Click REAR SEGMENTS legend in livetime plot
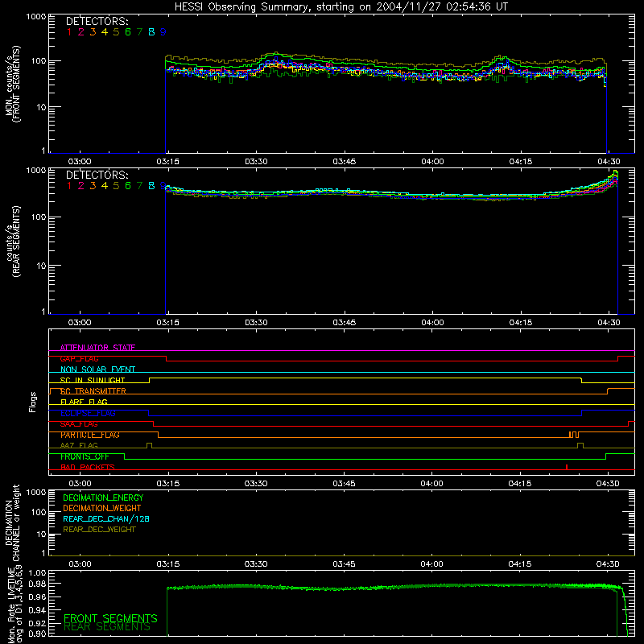Viewport: 644px width, 644px height. 107,627
